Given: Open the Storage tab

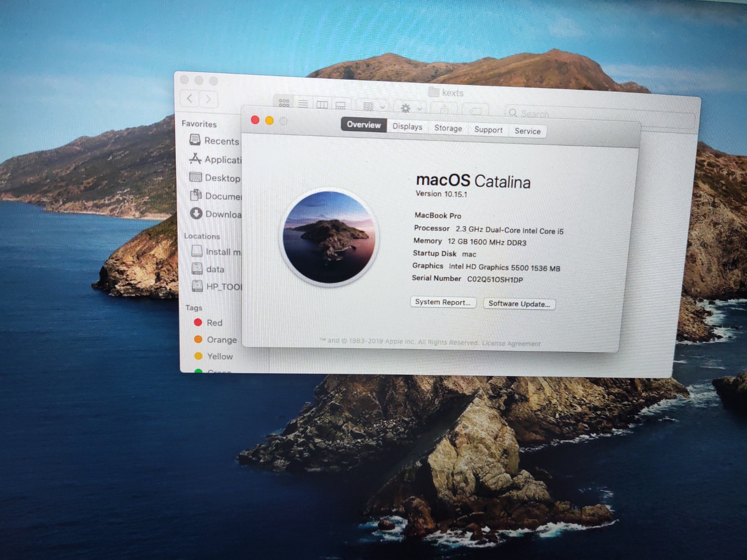Looking at the screenshot, I should 448,128.
